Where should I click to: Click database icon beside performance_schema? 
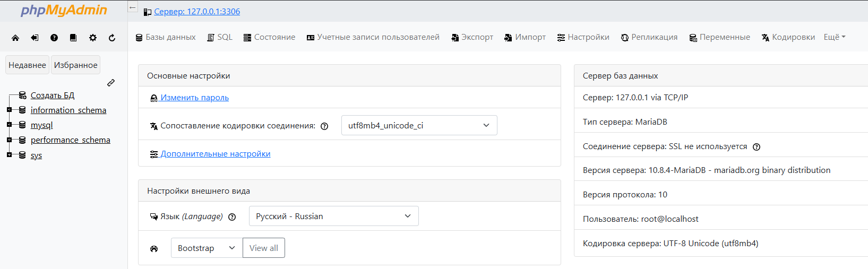pyautogui.click(x=22, y=140)
